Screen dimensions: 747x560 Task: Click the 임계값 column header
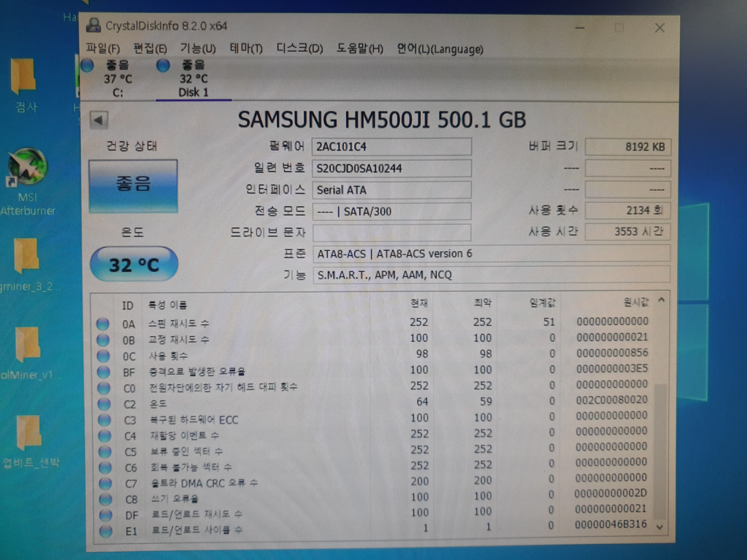click(x=542, y=303)
